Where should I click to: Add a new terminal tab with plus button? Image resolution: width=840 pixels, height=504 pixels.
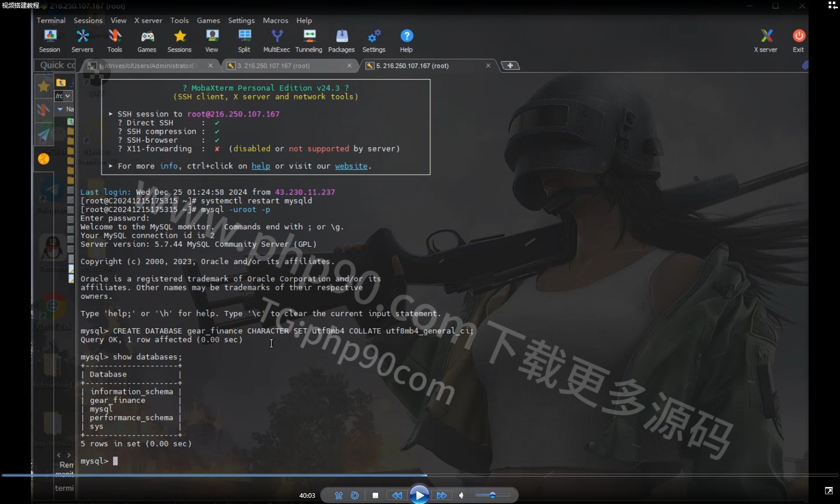(x=510, y=65)
